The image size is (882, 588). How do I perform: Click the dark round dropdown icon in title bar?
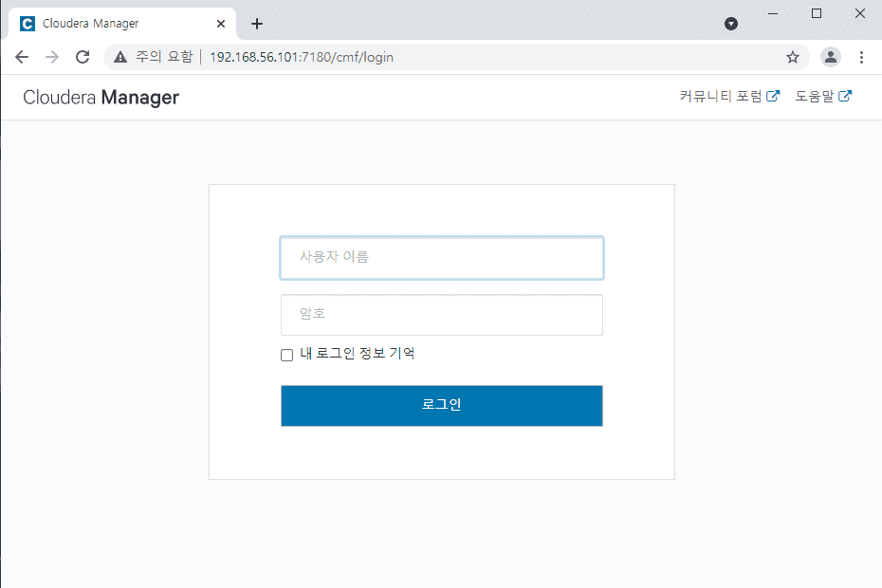pyautogui.click(x=730, y=24)
